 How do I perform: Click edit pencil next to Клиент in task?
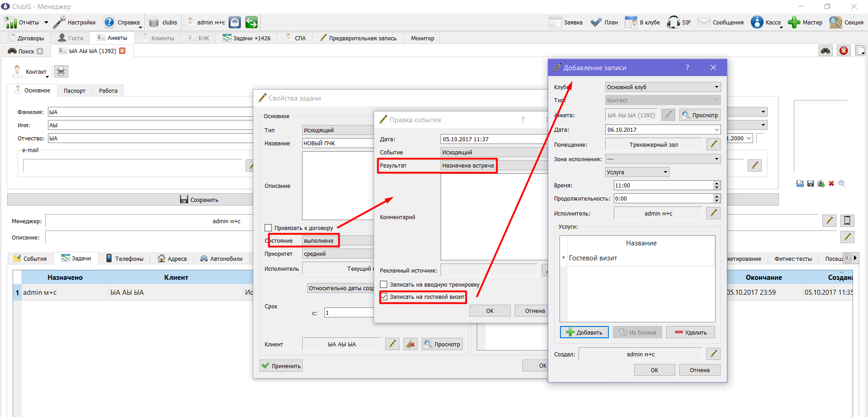pos(392,344)
